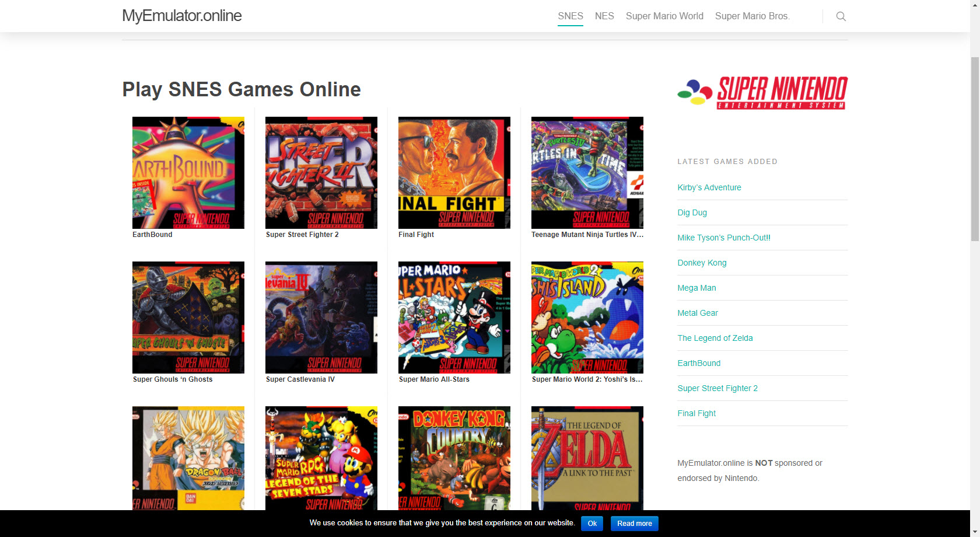Viewport: 980px width, 537px height.
Task: Click the Latest Games Added heading
Action: pos(727,162)
